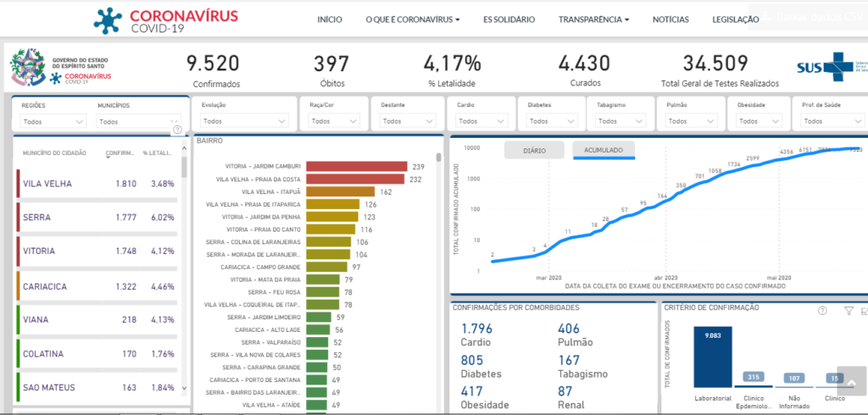The width and height of the screenshot is (868, 415).
Task: Open the Evolução filter dropdown
Action: (x=244, y=121)
